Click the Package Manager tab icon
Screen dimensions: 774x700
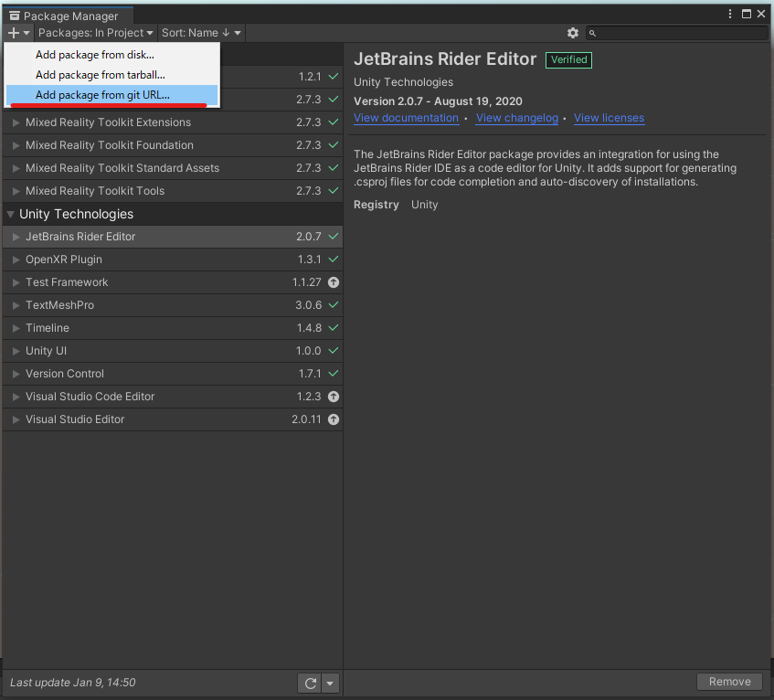tap(15, 16)
